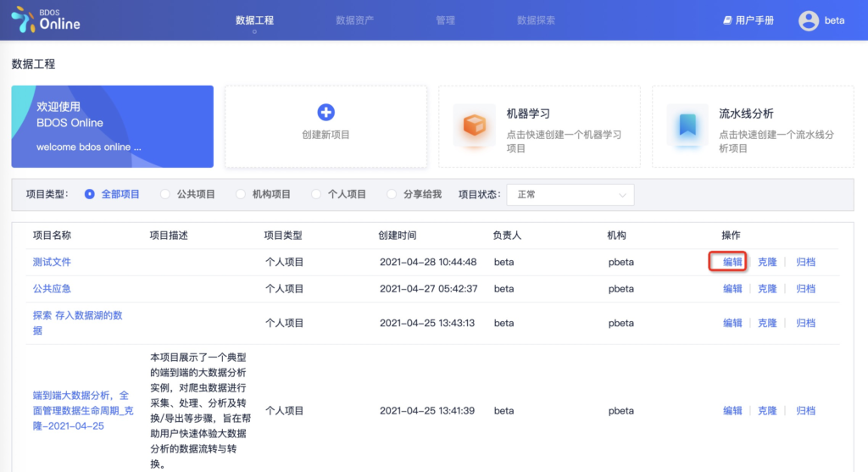Click the 端到端大数据分析 project description text
The width and height of the screenshot is (868, 472).
(200, 411)
